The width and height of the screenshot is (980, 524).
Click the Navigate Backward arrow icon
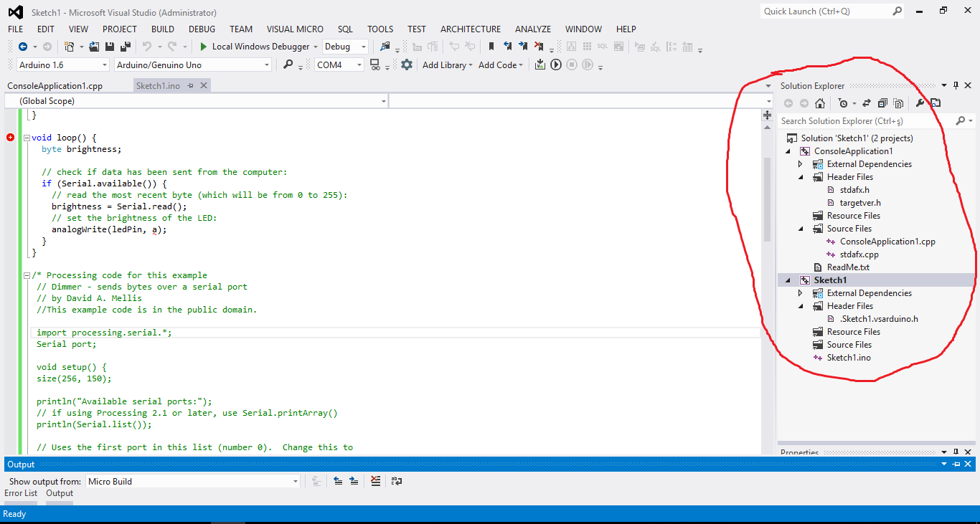[22, 47]
